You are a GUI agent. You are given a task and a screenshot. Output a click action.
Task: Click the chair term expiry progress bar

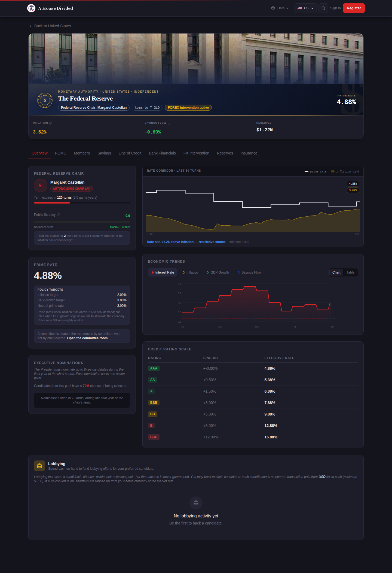point(82,203)
